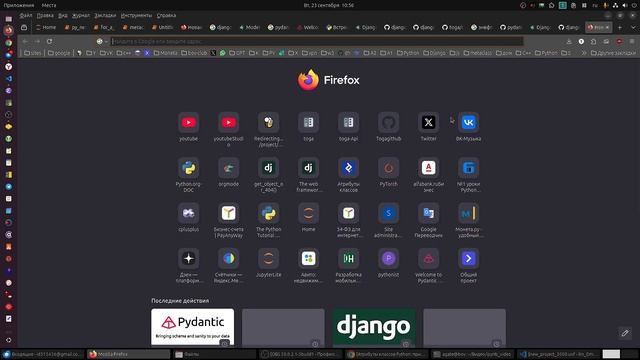Switch to Mozilla Firefox taskbar entry
The height and width of the screenshot is (360, 640).
(x=128, y=354)
